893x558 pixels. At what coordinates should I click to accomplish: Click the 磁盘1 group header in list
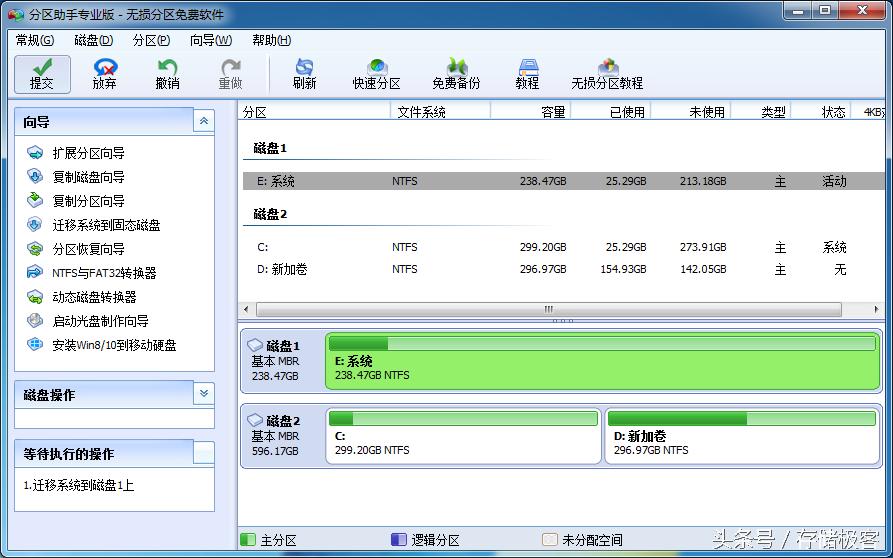[x=270, y=149]
